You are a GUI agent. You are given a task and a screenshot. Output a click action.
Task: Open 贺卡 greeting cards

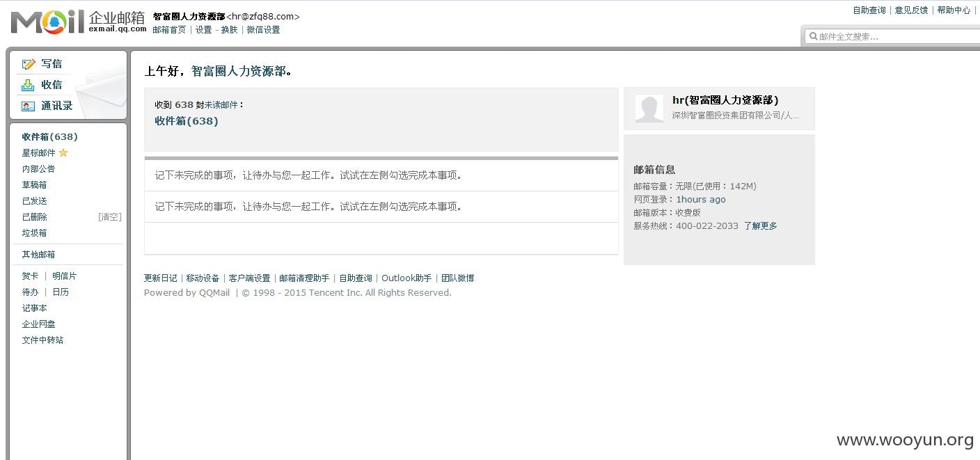(x=30, y=276)
